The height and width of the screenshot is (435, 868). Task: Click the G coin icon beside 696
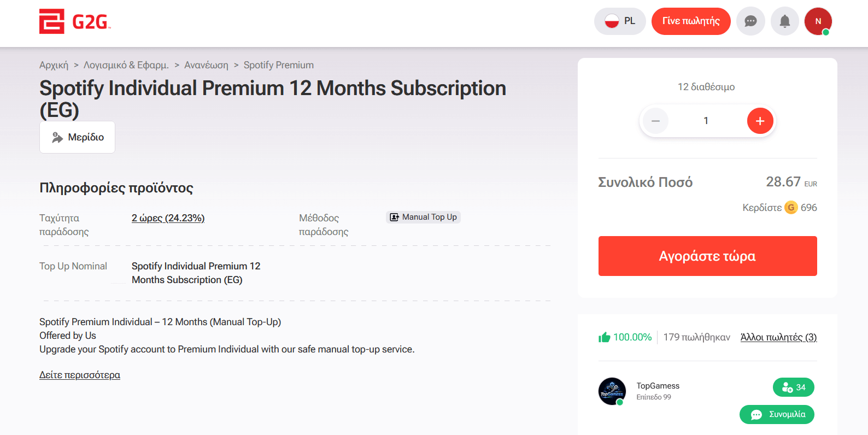point(790,208)
